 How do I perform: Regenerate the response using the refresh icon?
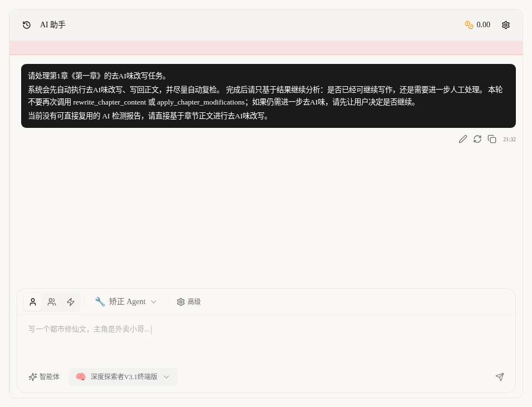[x=477, y=139]
